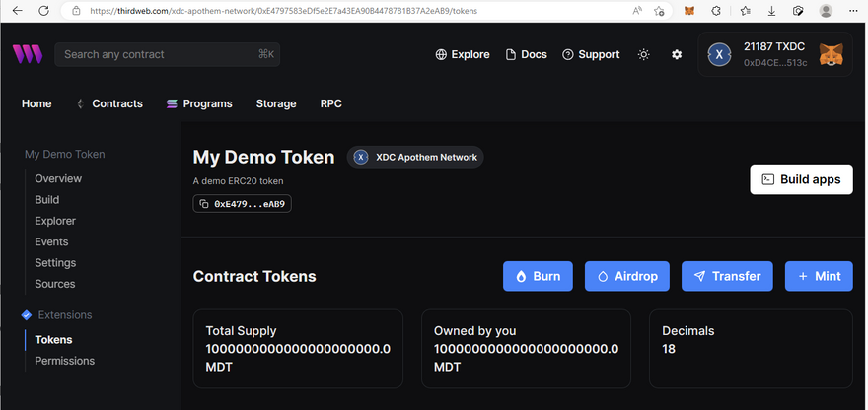Open the Storage tab
Viewport: 868px width, 410px height.
coord(276,103)
